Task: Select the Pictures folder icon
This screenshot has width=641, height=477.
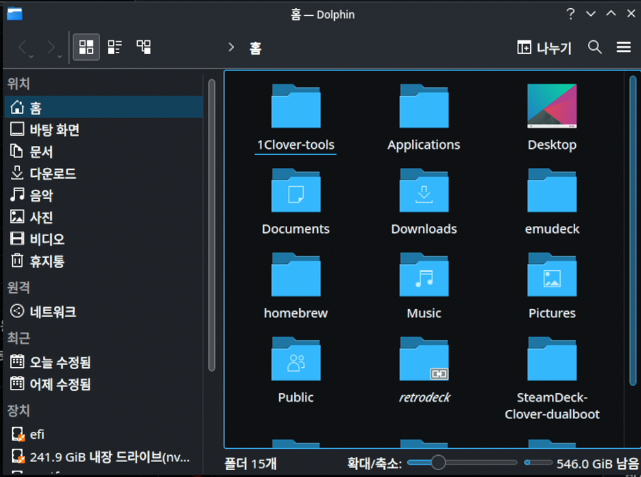Action: pyautogui.click(x=552, y=275)
